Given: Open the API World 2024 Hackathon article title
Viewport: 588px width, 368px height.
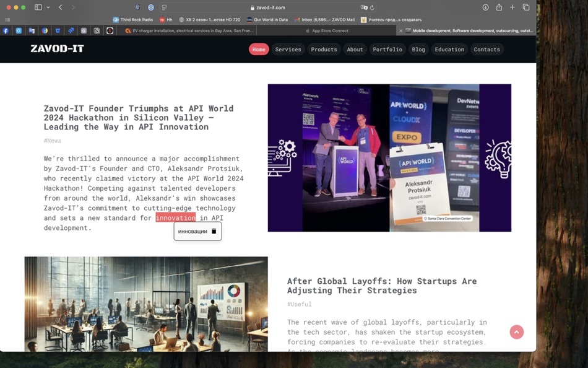Looking at the screenshot, I should click(139, 118).
